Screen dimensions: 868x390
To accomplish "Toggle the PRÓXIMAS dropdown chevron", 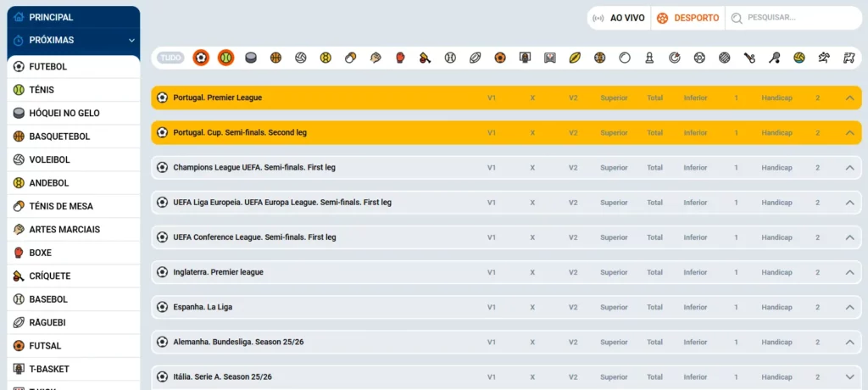I will click(131, 41).
